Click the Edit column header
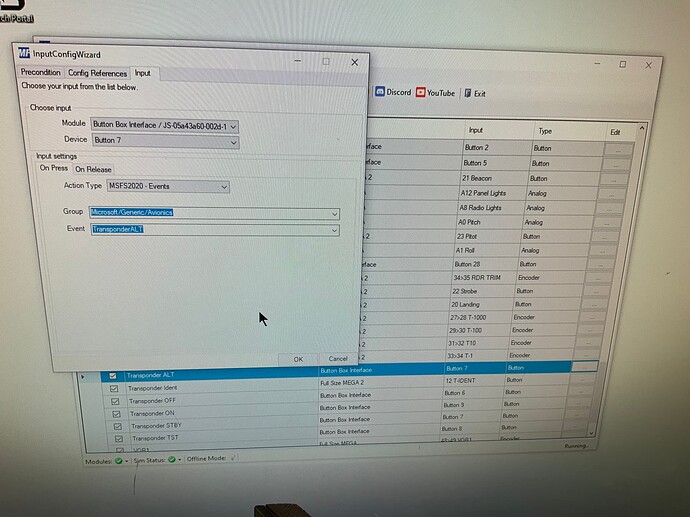690x517 pixels. pos(615,132)
